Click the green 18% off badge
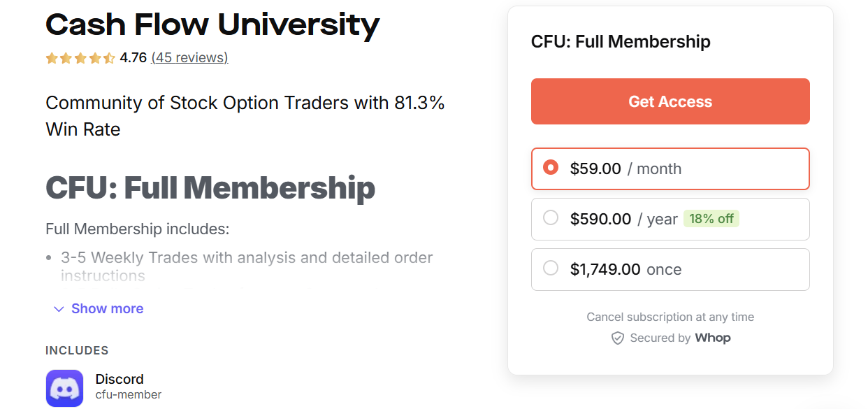 pyautogui.click(x=711, y=218)
